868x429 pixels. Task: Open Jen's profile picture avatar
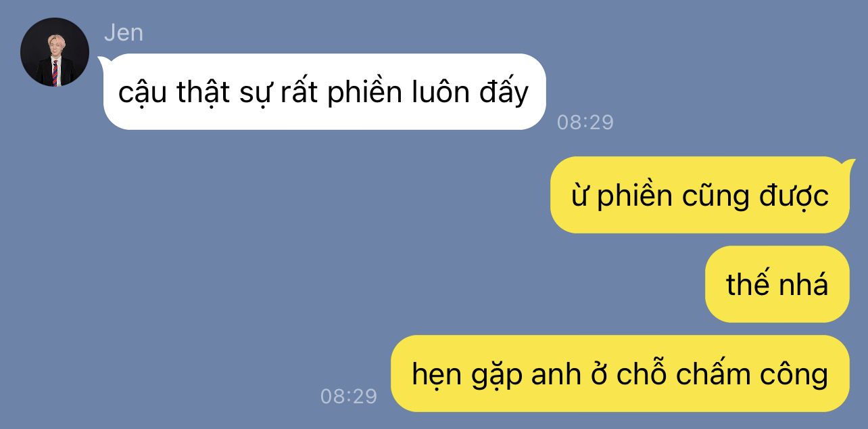coord(55,52)
